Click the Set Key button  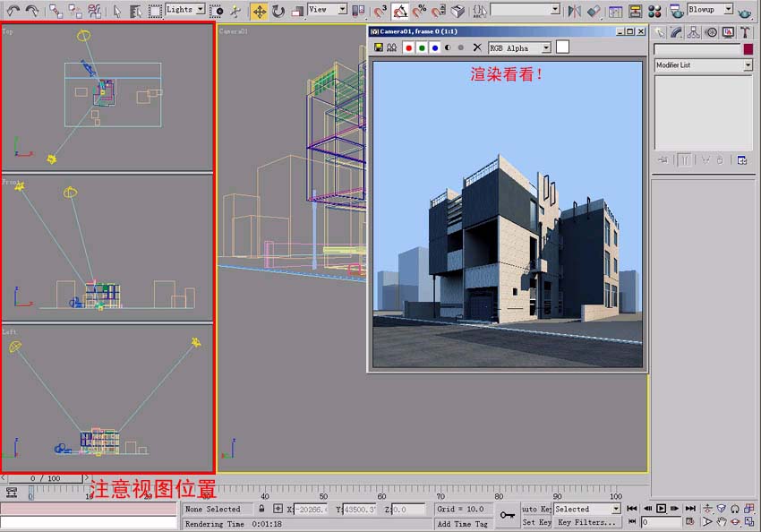click(536, 522)
